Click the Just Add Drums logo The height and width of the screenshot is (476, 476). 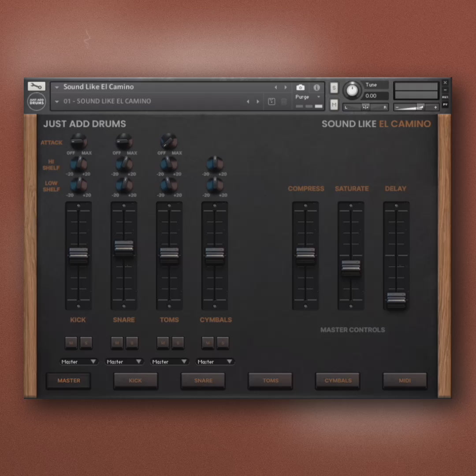click(x=37, y=102)
